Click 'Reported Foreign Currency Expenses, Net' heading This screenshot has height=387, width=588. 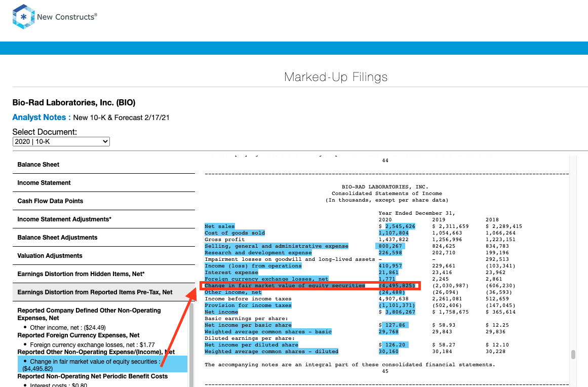tap(79, 335)
